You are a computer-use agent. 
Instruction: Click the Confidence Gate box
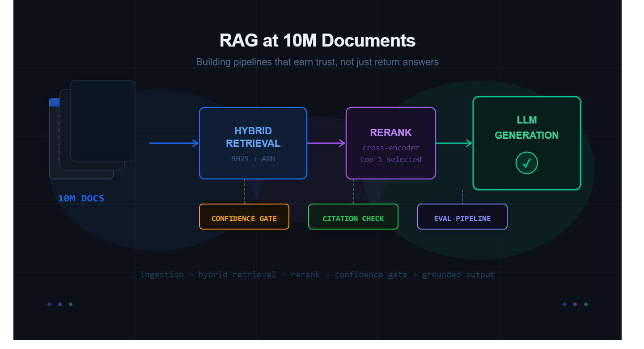coord(244,217)
